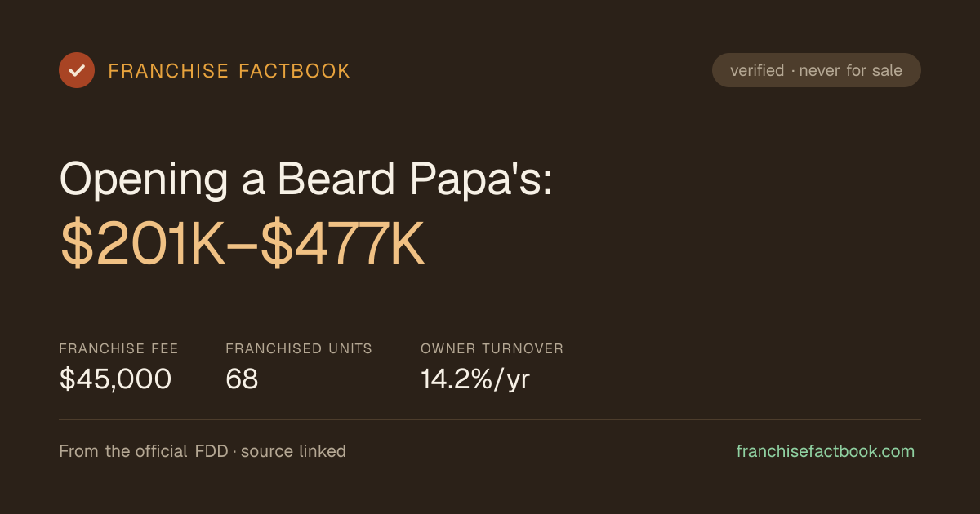This screenshot has height=514, width=980.
Task: Click the OWNER TURNOVER label
Action: tap(492, 348)
